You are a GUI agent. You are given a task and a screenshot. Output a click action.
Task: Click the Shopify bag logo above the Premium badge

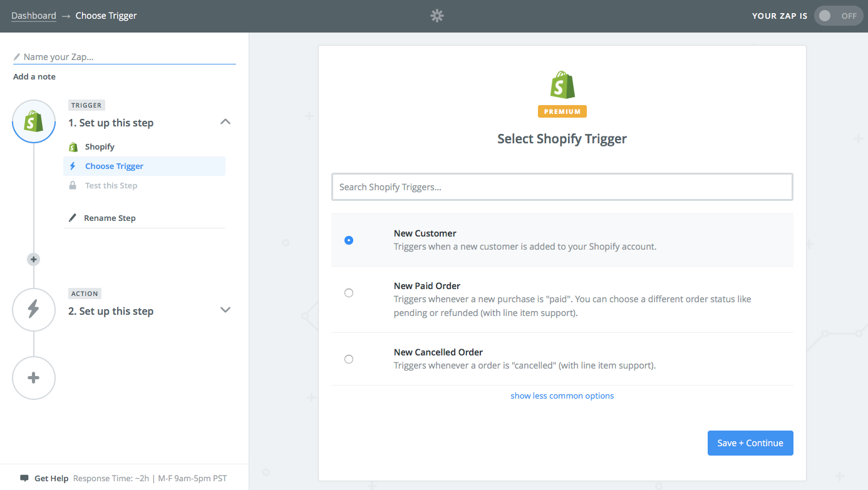[x=562, y=84]
